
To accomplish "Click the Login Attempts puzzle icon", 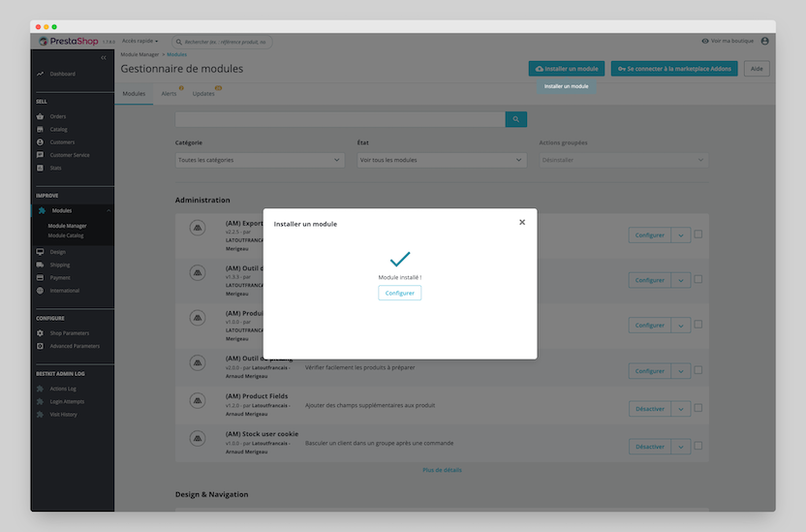I will (40, 402).
